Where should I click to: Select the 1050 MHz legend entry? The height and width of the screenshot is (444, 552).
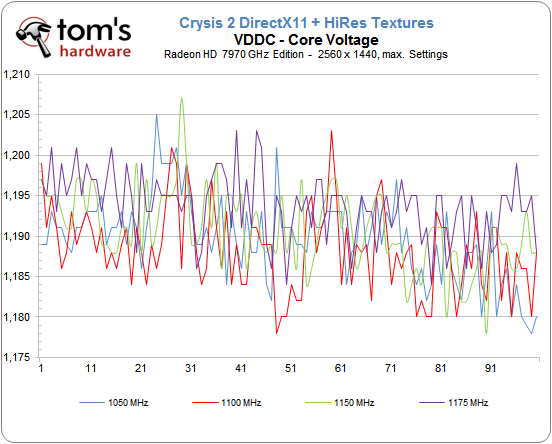(x=114, y=402)
